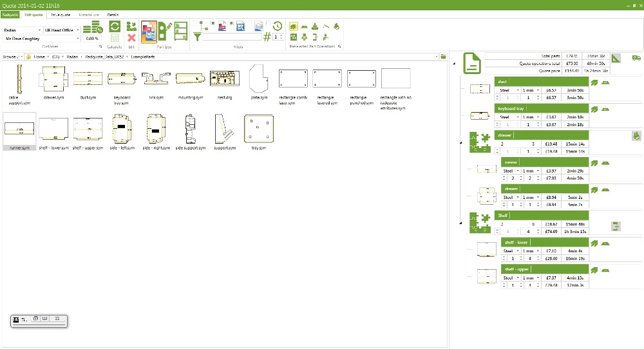Select the bookshelf part type icon
Screen dimensions: 644x349
[x=181, y=31]
